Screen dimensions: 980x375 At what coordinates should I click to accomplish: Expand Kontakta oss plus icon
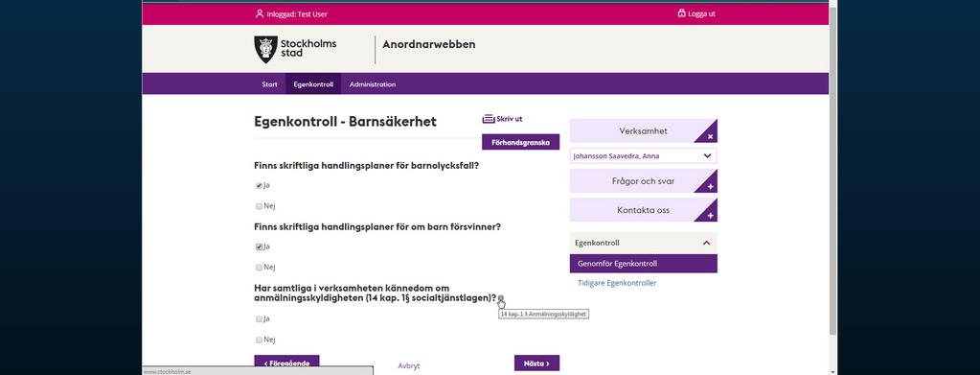[x=710, y=216]
